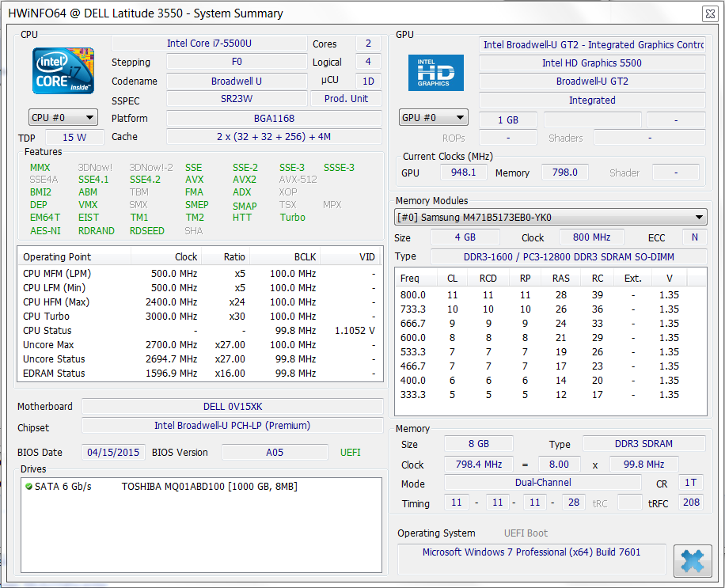Click the Intel HD Graphics 5500 field
This screenshot has height=588, width=725.
[x=592, y=63]
